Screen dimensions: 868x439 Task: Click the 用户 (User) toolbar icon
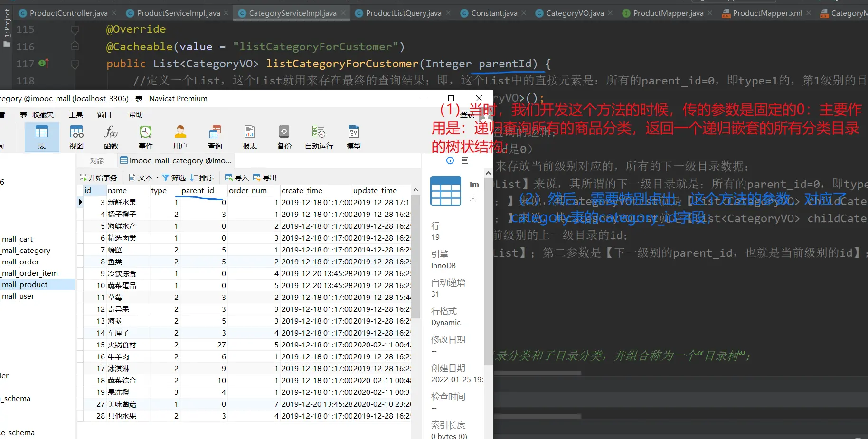tap(180, 136)
